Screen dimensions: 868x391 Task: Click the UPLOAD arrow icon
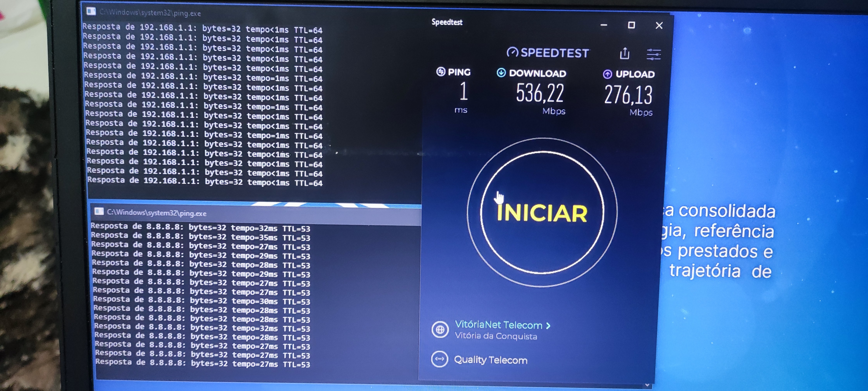point(607,74)
